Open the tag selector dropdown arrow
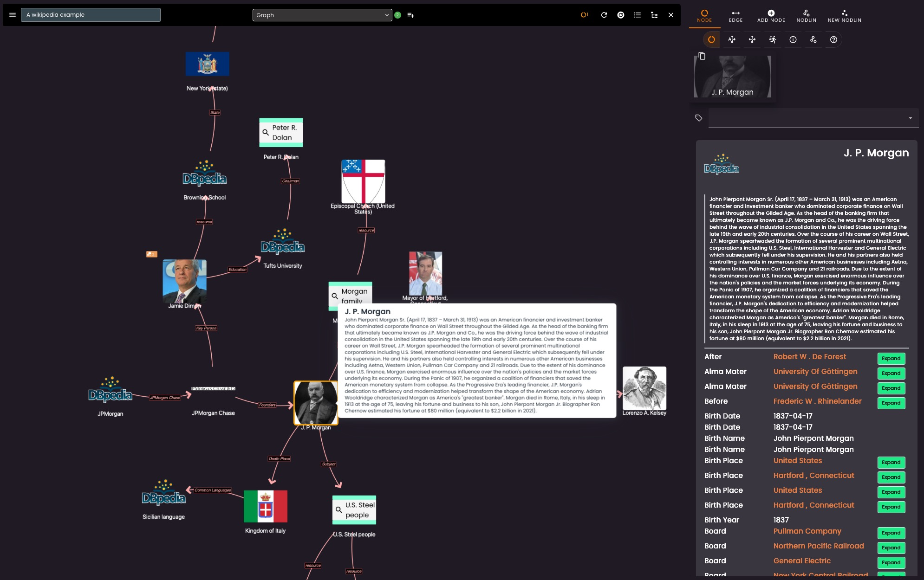 coord(910,118)
